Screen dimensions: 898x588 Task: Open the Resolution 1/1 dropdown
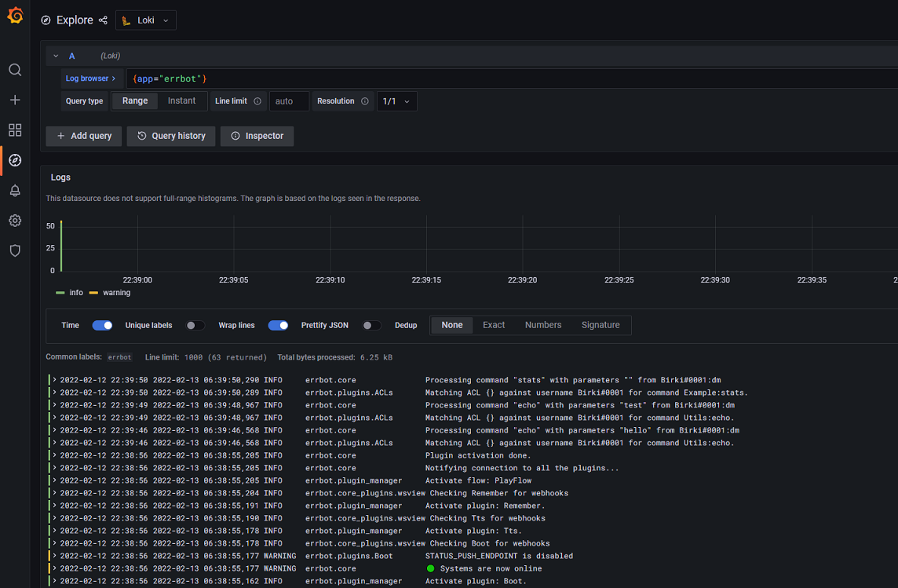[x=397, y=101]
